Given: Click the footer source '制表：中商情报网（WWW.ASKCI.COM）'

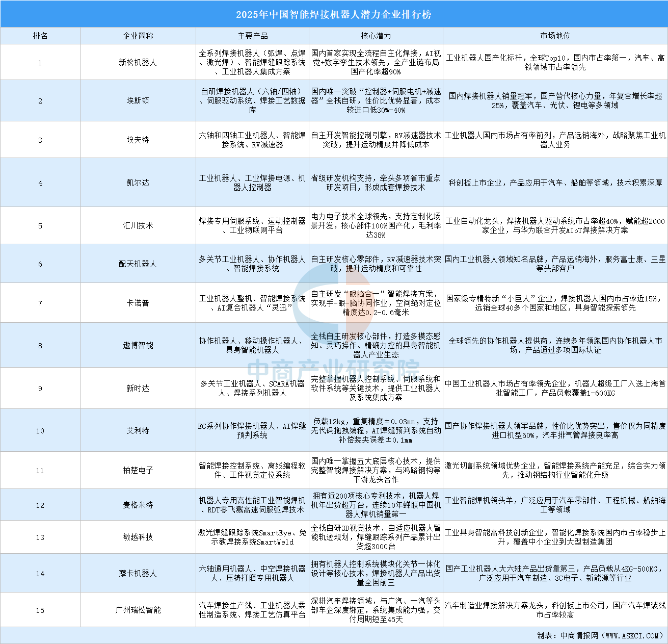Looking at the screenshot, I should (601, 635).
